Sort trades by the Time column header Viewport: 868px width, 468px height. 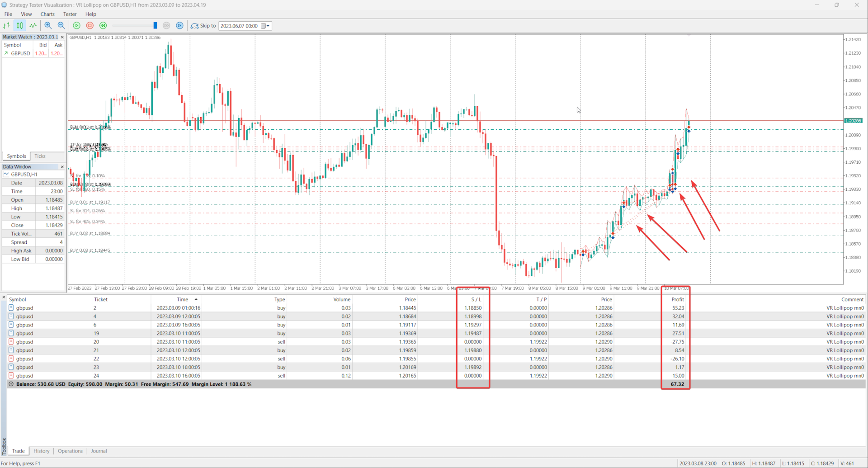pos(183,299)
